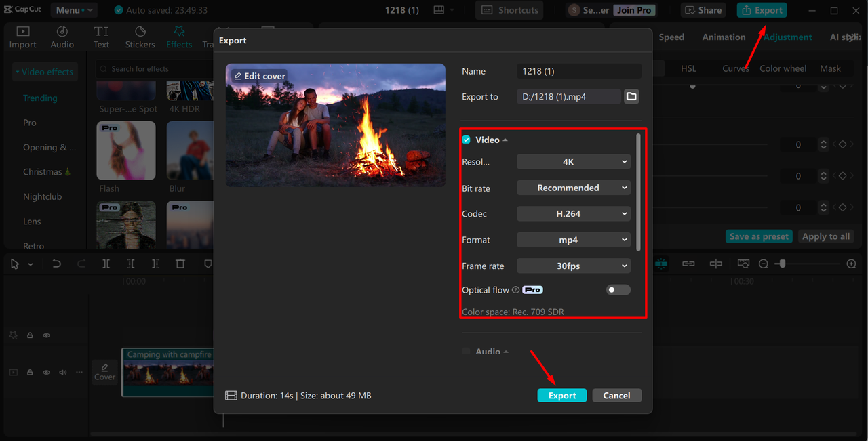The width and height of the screenshot is (868, 441).
Task: Collapse the Video section arrow
Action: tap(505, 140)
